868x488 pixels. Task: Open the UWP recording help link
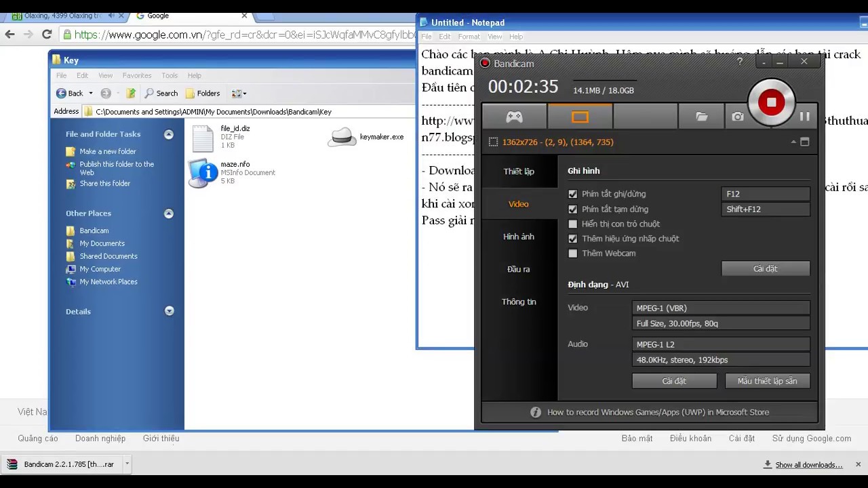658,412
